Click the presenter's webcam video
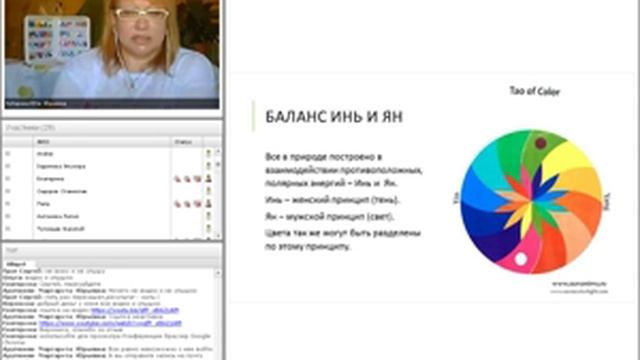The width and height of the screenshot is (640, 360). (x=112, y=54)
